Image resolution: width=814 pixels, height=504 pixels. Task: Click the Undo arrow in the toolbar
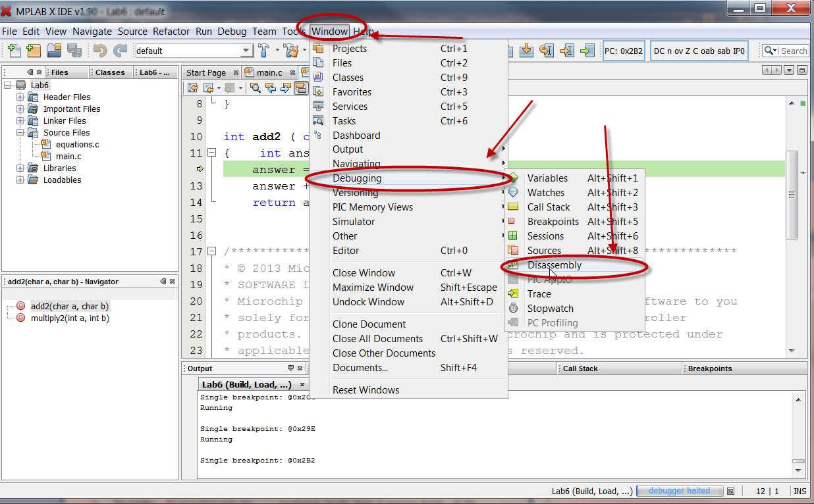100,51
